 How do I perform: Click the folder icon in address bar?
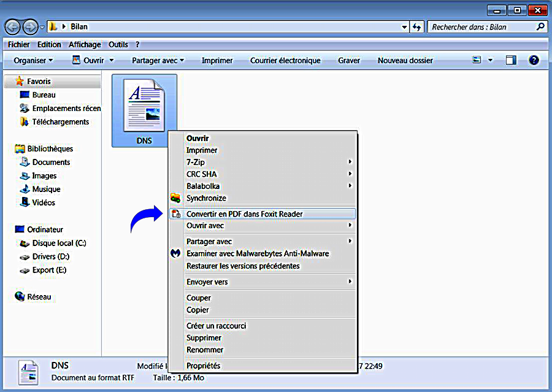pyautogui.click(x=53, y=27)
